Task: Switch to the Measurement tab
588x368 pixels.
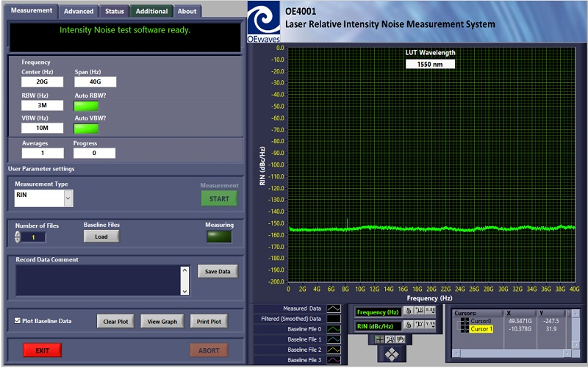Action: pyautogui.click(x=32, y=10)
